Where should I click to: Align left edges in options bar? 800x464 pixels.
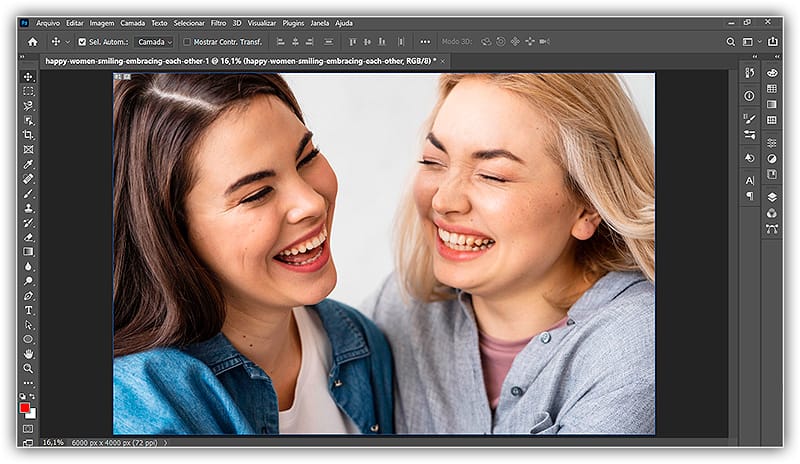click(281, 42)
